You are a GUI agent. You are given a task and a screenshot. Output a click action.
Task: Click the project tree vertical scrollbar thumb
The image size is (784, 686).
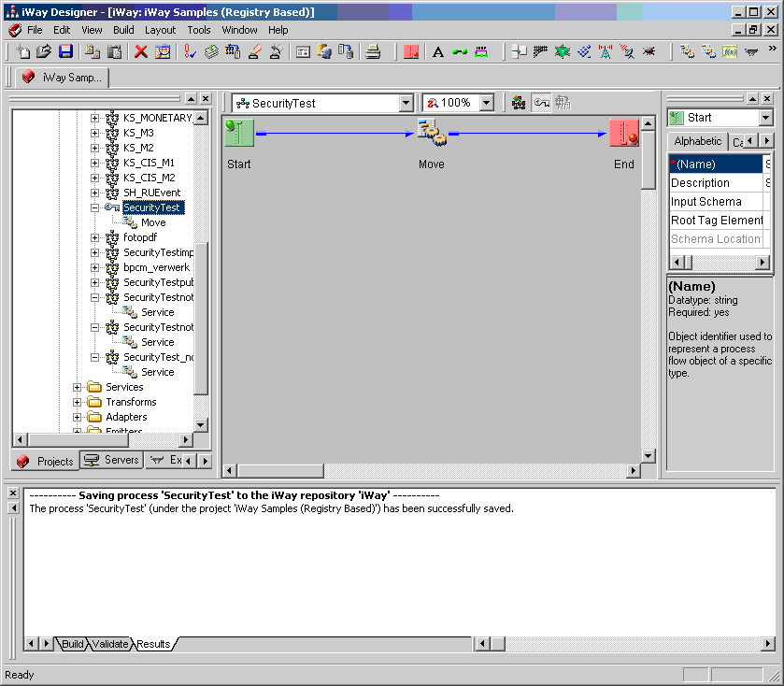point(201,318)
